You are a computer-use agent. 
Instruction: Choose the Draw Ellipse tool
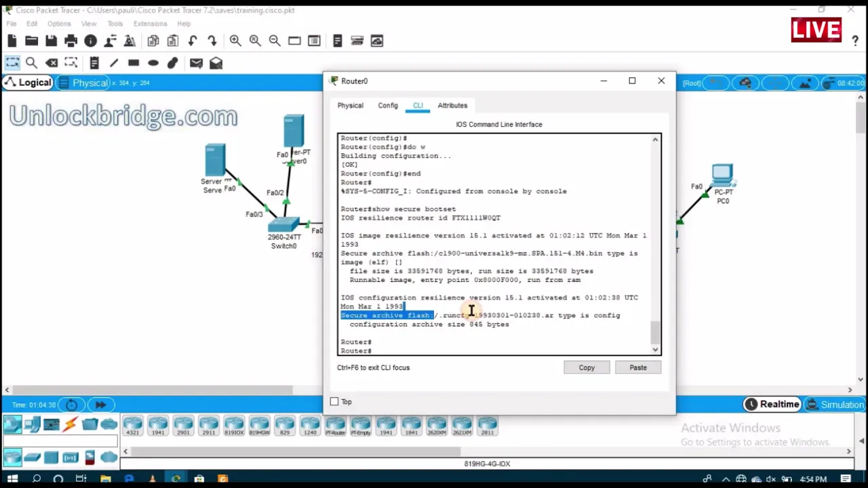153,63
